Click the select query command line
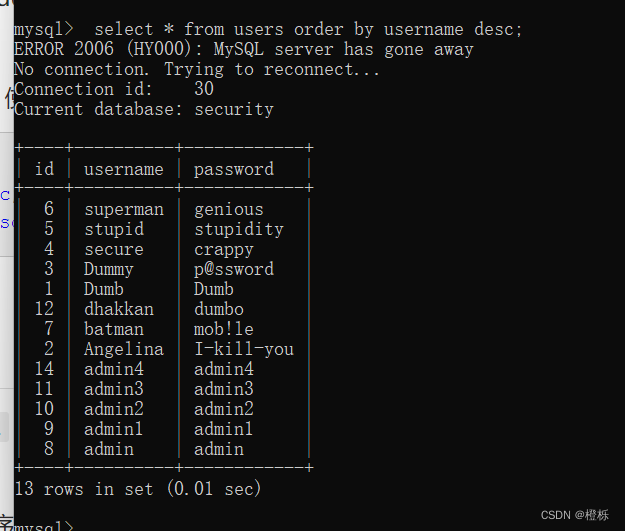Viewport: 625px width, 531px height. pos(268,30)
